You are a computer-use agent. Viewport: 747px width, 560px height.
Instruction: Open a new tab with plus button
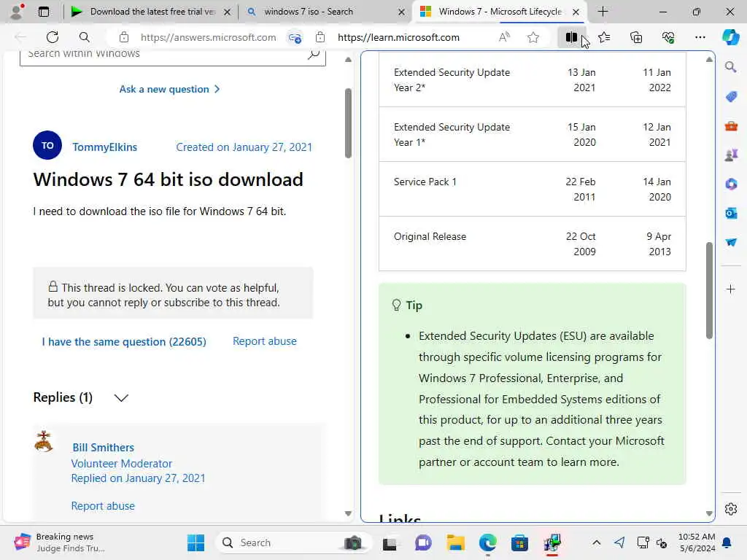603,12
